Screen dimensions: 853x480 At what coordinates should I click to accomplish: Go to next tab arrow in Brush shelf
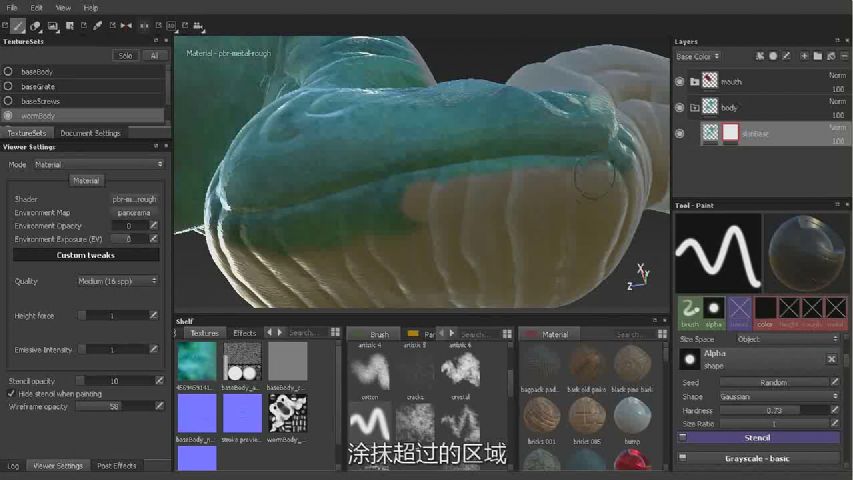[452, 333]
